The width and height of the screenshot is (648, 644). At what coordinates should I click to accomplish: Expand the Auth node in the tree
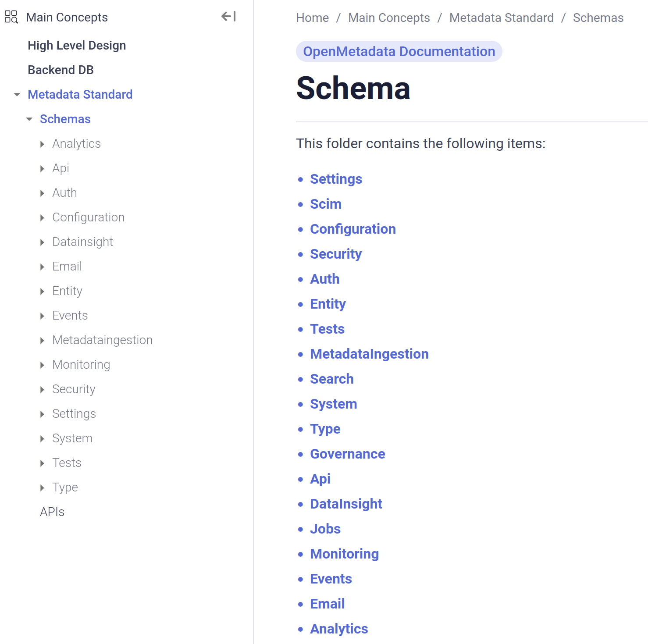pyautogui.click(x=42, y=193)
